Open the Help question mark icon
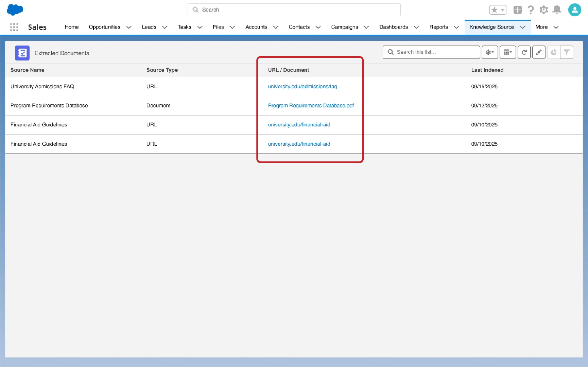This screenshot has width=588, height=367. click(531, 10)
